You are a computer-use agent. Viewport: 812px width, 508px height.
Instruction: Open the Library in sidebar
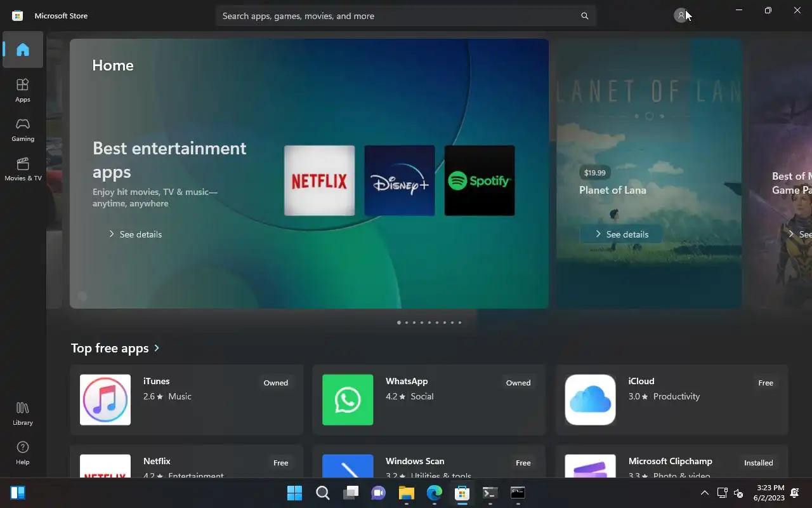[x=23, y=413]
